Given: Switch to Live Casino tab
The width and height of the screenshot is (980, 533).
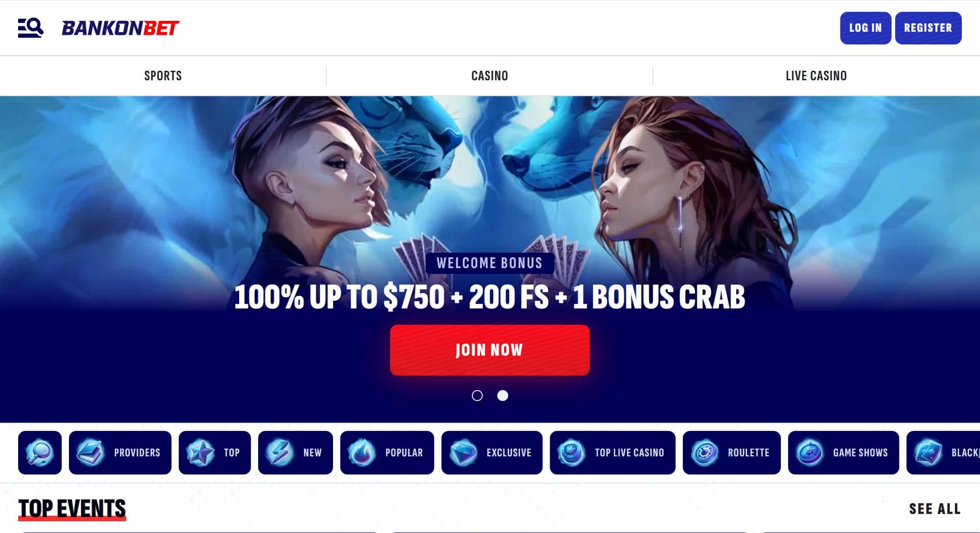Looking at the screenshot, I should click(x=816, y=76).
